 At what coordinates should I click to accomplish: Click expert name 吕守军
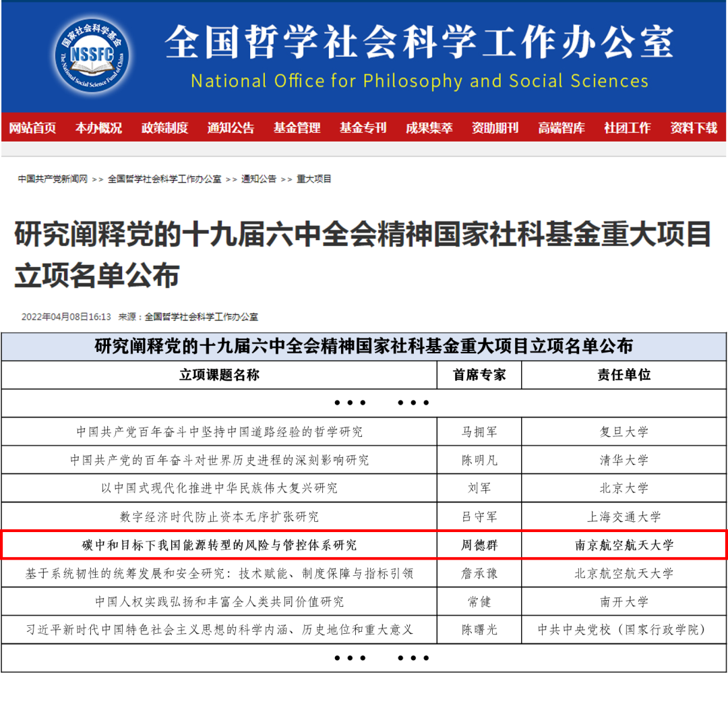tap(479, 517)
